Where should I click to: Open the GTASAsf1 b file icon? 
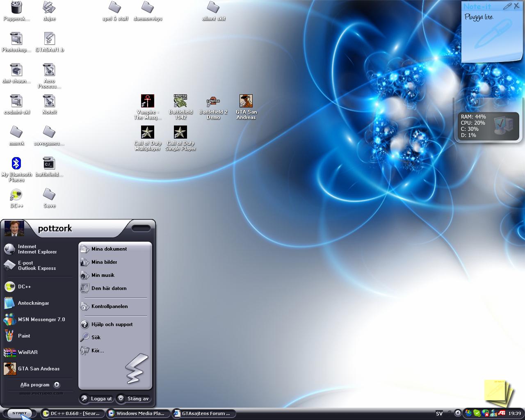point(49,41)
